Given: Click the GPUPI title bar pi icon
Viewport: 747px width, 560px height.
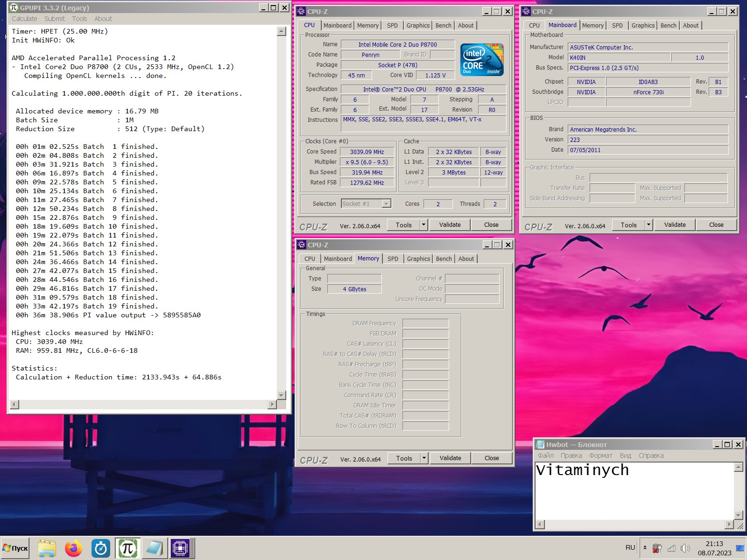Looking at the screenshot, I should point(14,7).
